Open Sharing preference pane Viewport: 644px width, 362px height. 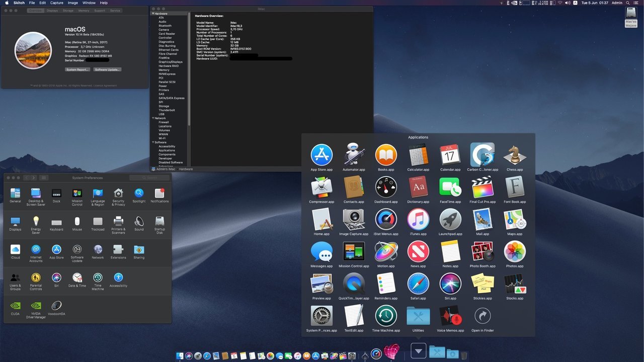tap(139, 252)
